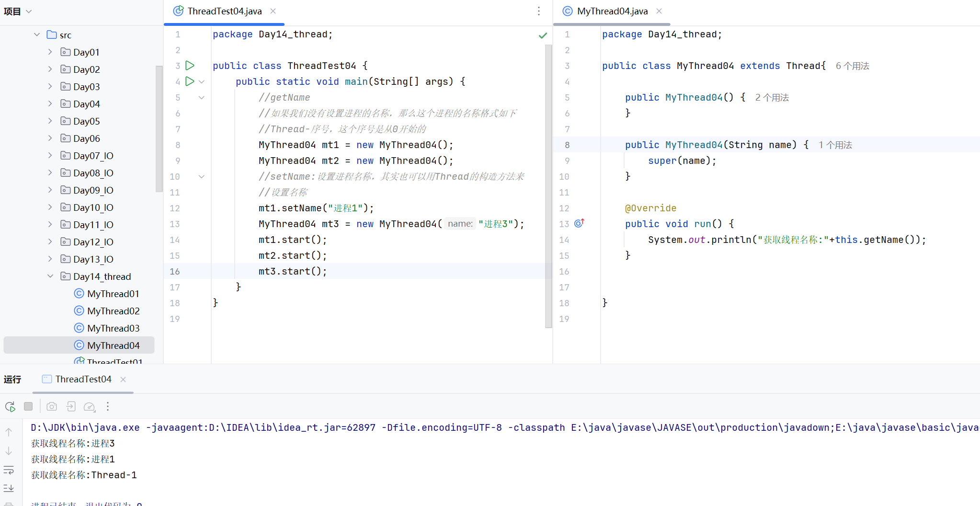The width and height of the screenshot is (980, 506).
Task: Click the camera thread dump icon
Action: pyautogui.click(x=52, y=406)
